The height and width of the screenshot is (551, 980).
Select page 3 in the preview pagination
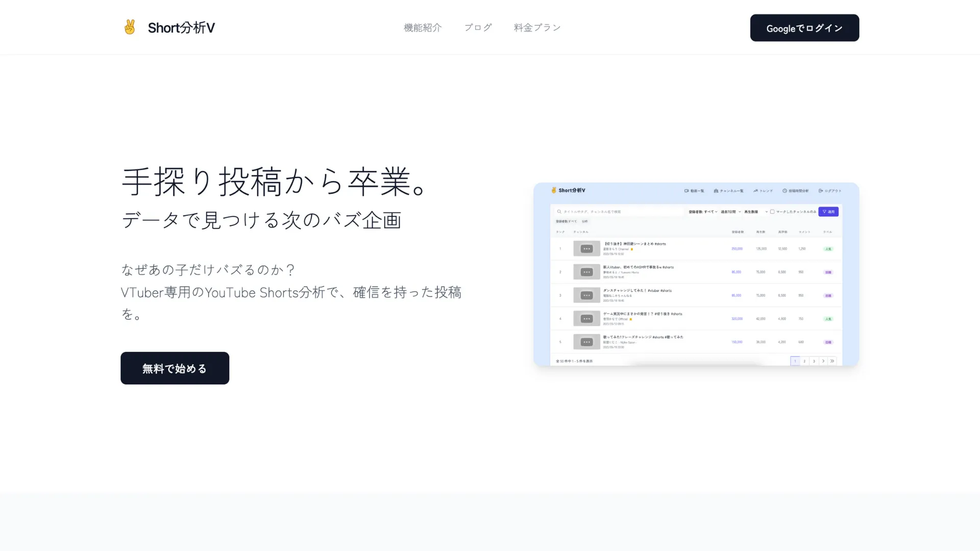point(814,361)
